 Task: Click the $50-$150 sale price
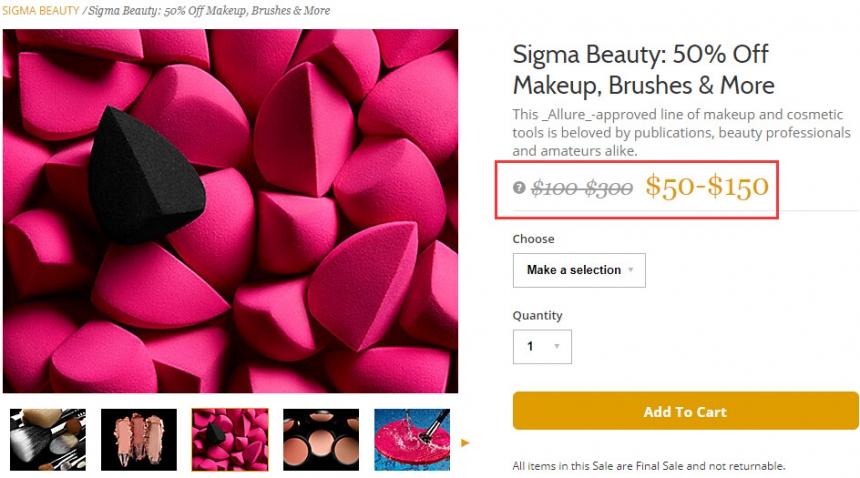[x=707, y=186]
